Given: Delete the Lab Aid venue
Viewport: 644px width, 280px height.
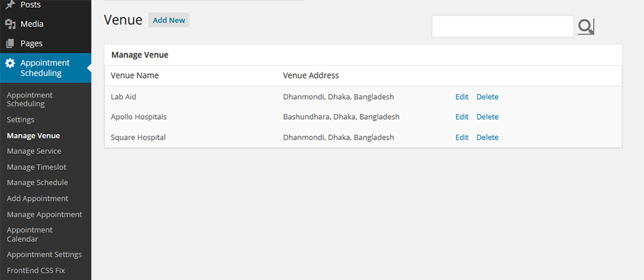Looking at the screenshot, I should [x=487, y=97].
